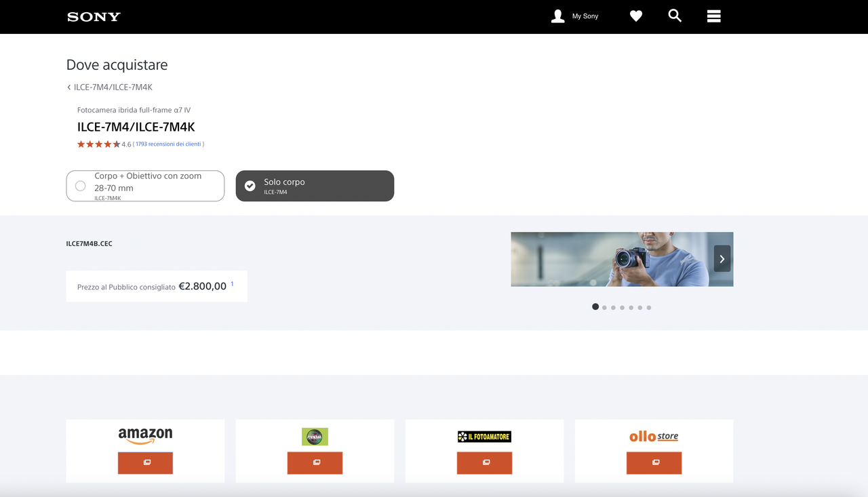
Task: Select Corpo + Obiettivo con zoom option
Action: point(145,186)
